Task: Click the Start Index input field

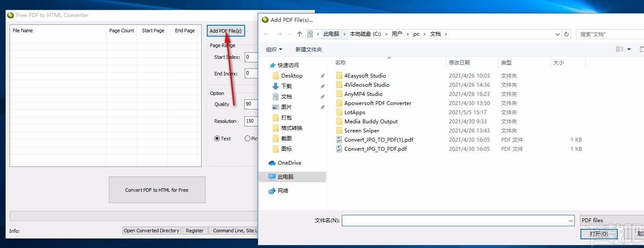Action: [x=251, y=57]
